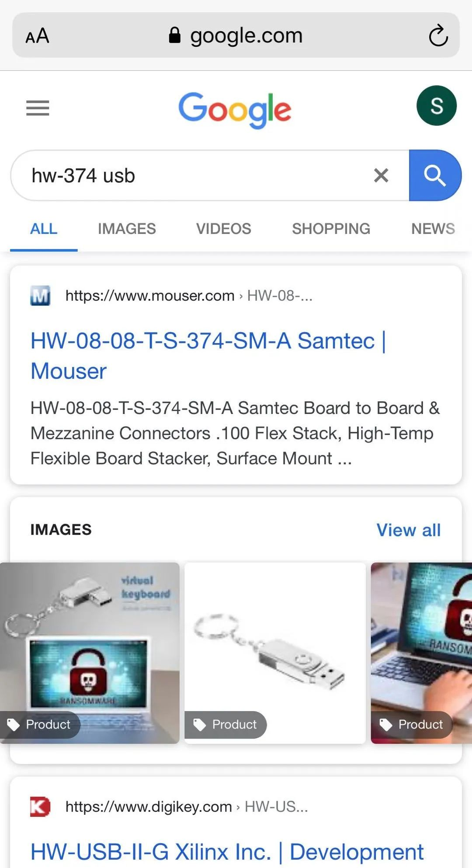
Task: Open the Shopping tab
Action: 331,229
